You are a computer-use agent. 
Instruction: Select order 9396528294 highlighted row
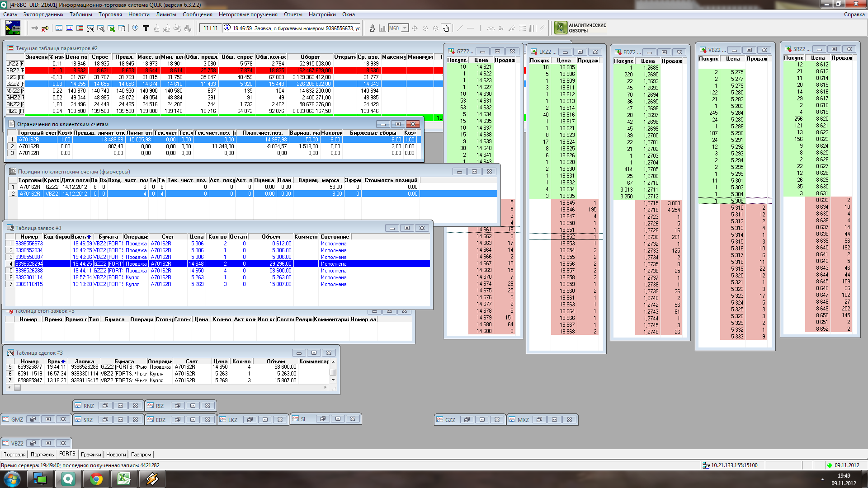(29, 264)
